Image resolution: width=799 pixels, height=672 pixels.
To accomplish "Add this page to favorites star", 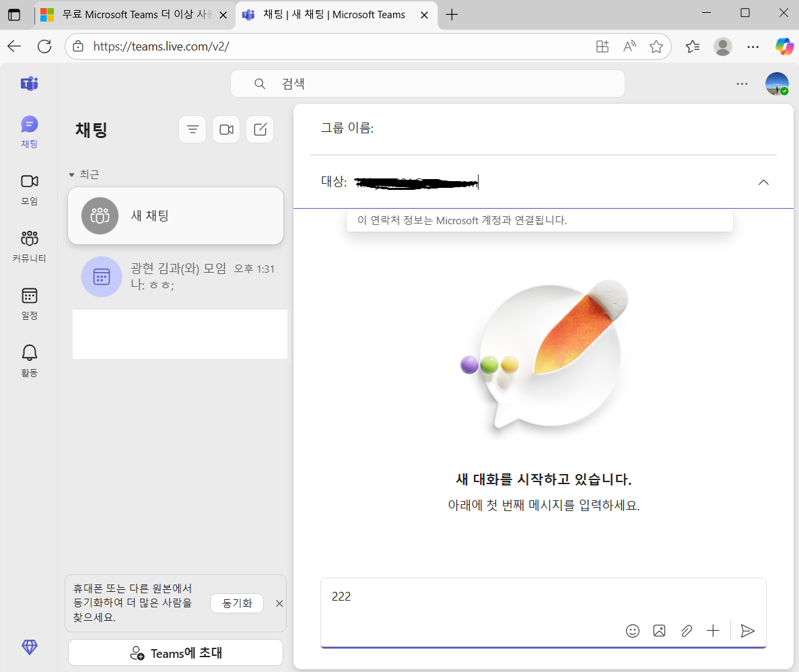I will [656, 46].
